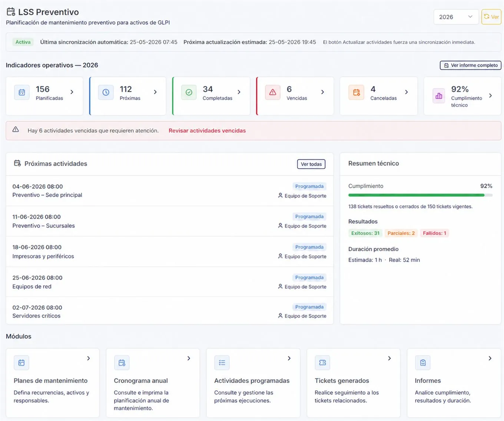Open the Informes module title

click(x=428, y=381)
